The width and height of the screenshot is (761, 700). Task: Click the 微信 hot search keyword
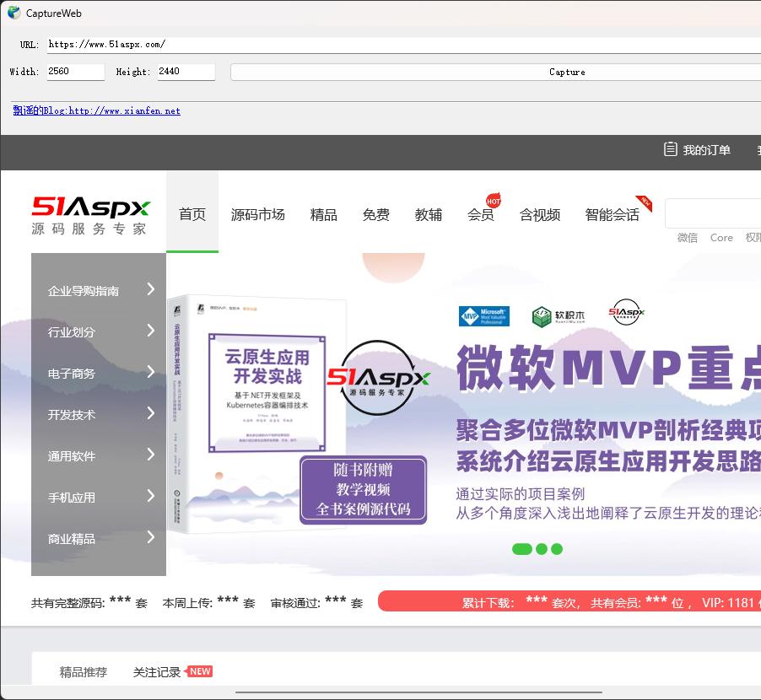point(688,238)
